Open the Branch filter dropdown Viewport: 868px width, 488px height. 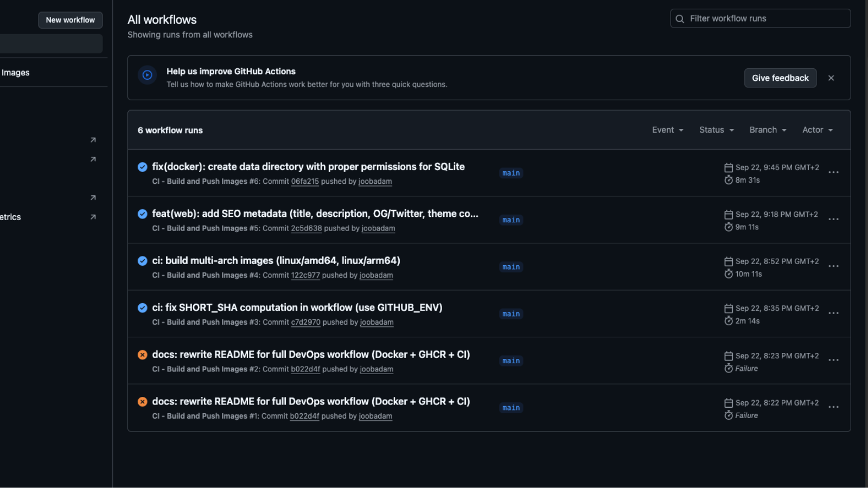tap(767, 130)
